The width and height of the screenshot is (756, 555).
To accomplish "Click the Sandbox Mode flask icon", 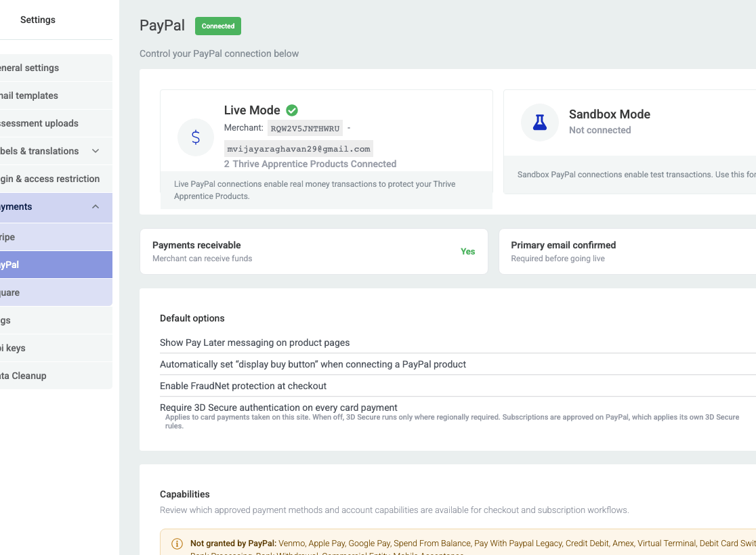I will pos(539,123).
